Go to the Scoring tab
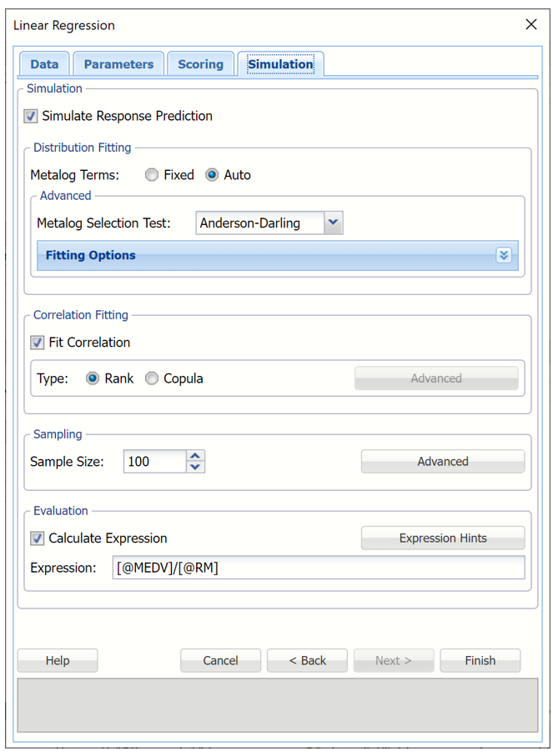 (x=200, y=64)
